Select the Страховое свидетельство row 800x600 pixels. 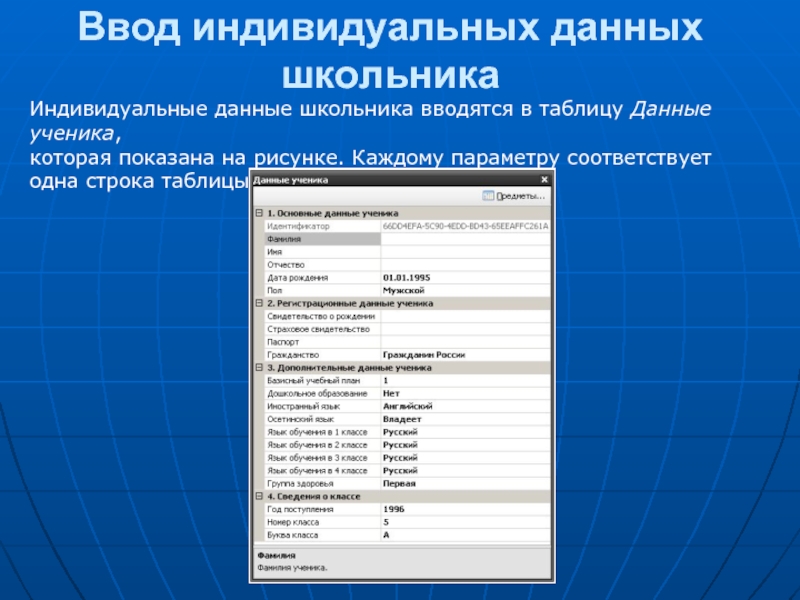[x=318, y=329]
